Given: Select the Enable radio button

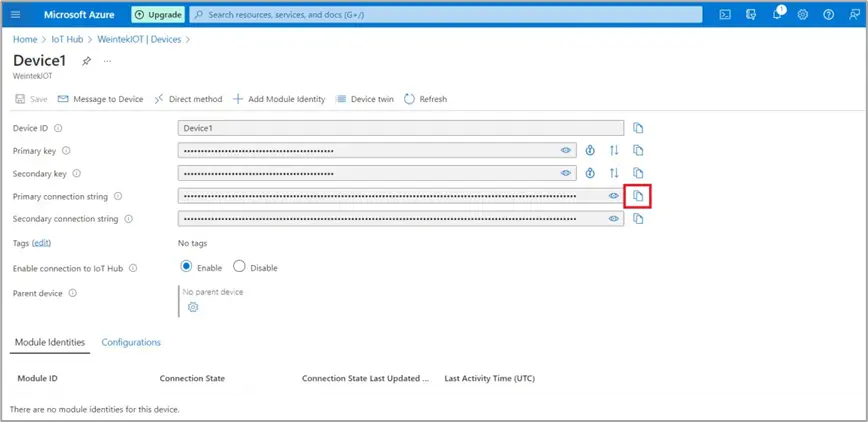Looking at the screenshot, I should click(186, 266).
